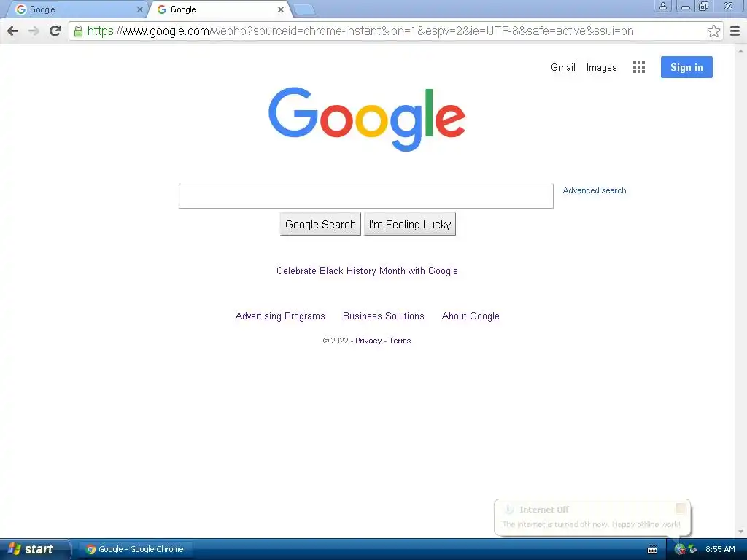
Task: Click the keyboard icon in the taskbar
Action: (x=653, y=550)
